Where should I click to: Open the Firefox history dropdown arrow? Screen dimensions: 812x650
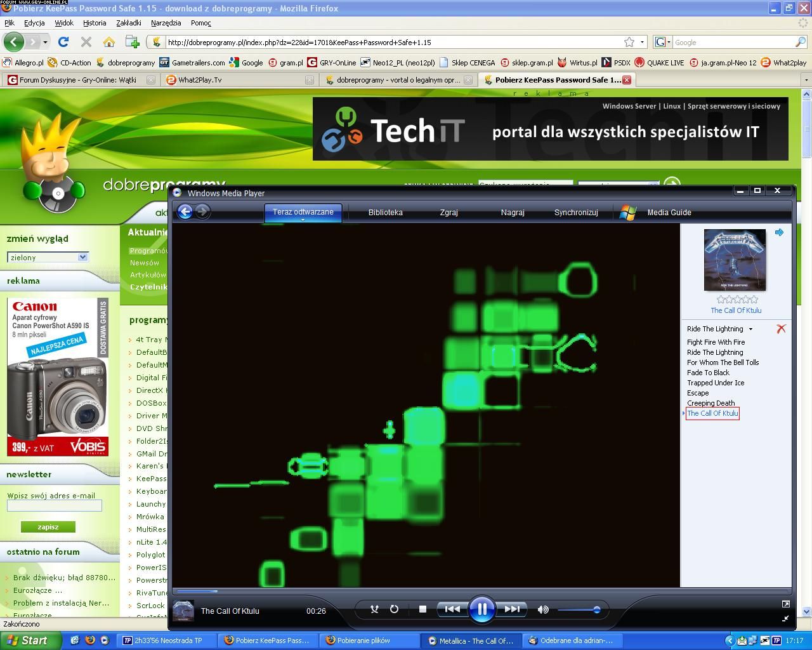coord(45,42)
